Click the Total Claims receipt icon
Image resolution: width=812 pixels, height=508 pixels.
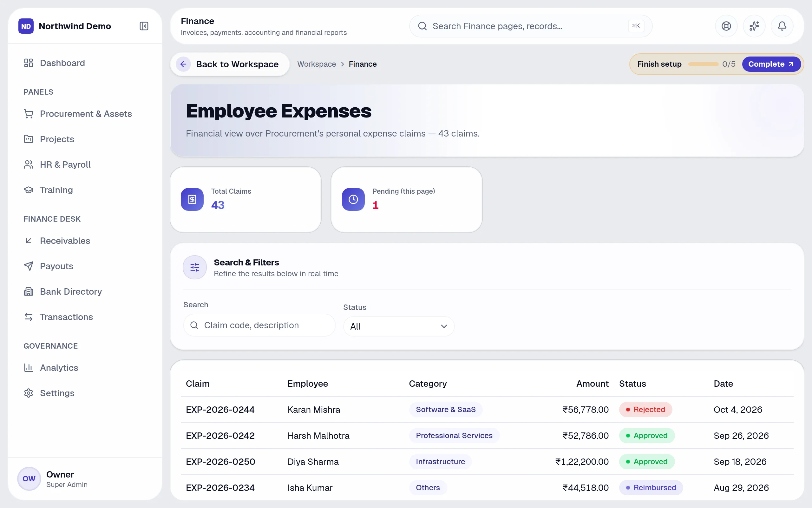tap(192, 199)
